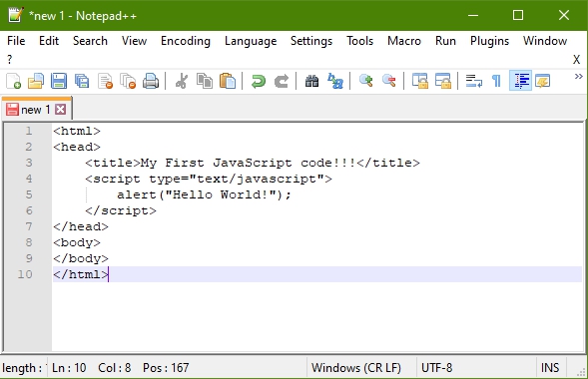Screen dimensions: 588x379
Task: Click Ln : 10 status bar entry
Action: click(69, 368)
